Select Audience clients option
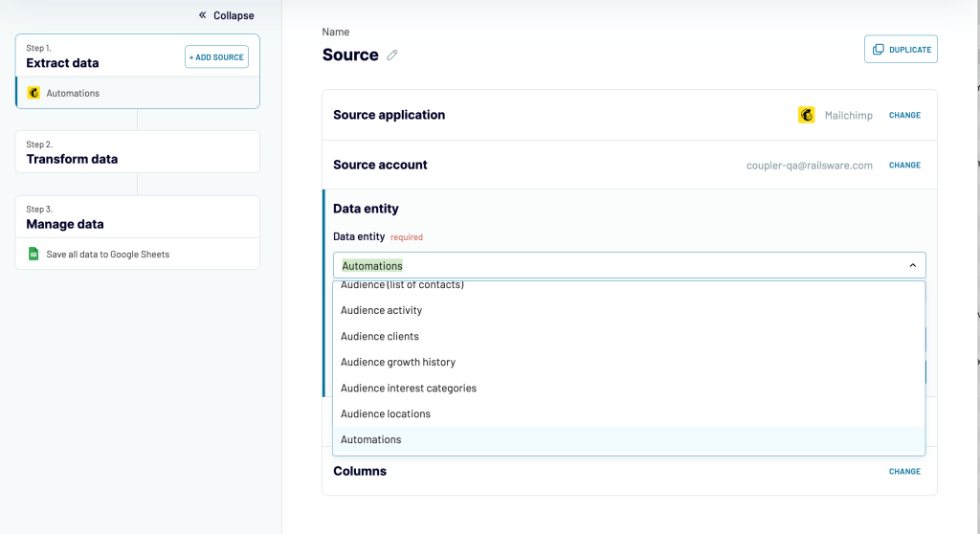The height and width of the screenshot is (534, 980). (x=629, y=337)
